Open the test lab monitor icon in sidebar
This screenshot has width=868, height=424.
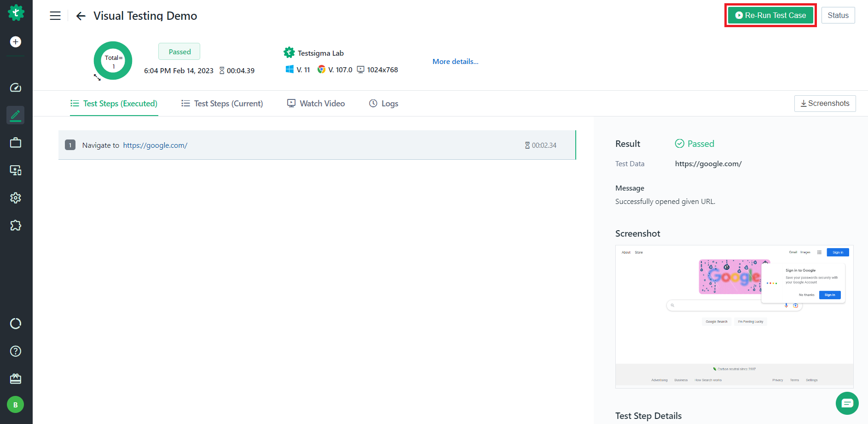click(x=16, y=170)
